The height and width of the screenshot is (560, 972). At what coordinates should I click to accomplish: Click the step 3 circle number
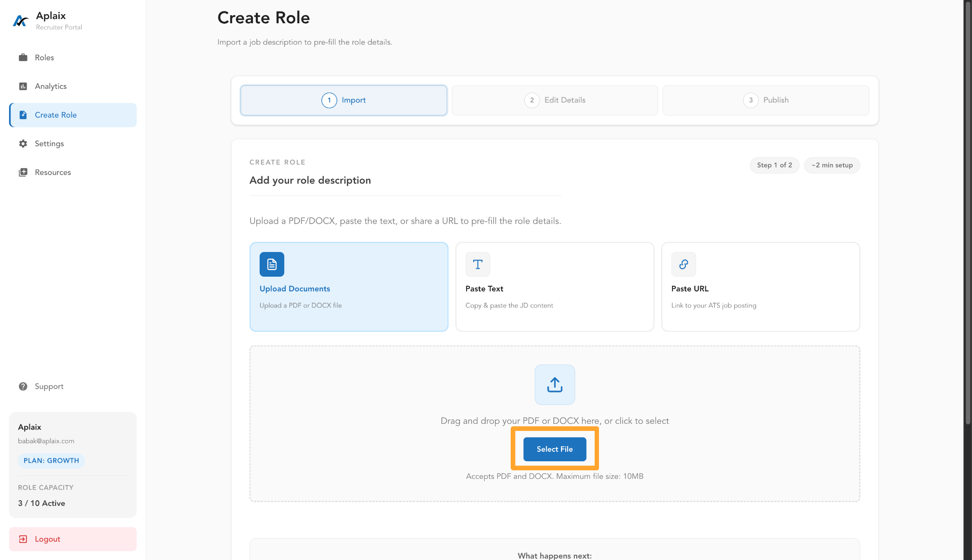pyautogui.click(x=751, y=100)
